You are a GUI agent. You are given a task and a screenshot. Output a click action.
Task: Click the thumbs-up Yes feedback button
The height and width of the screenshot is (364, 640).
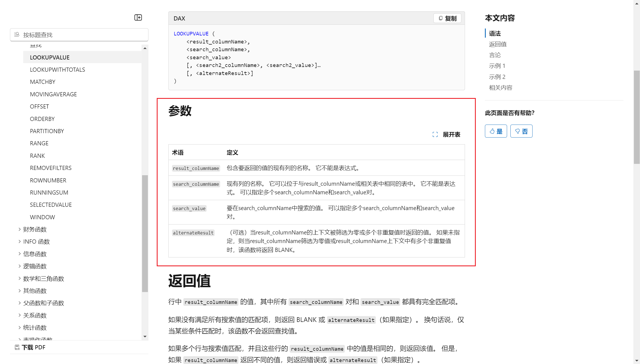tap(496, 131)
